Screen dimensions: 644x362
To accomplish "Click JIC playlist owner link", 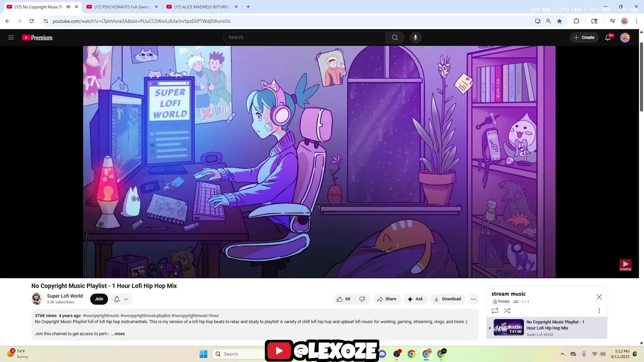I will [516, 302].
